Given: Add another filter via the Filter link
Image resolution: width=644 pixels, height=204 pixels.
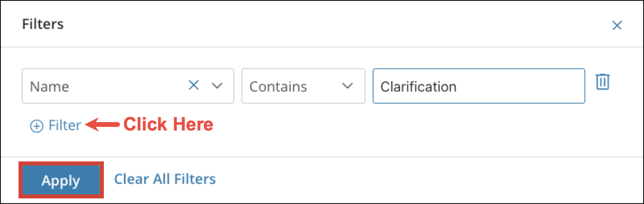Looking at the screenshot, I should 64,125.
